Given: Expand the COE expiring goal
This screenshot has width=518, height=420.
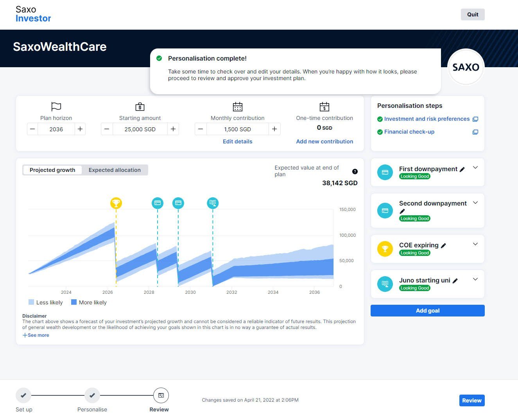Looking at the screenshot, I should coord(475,244).
